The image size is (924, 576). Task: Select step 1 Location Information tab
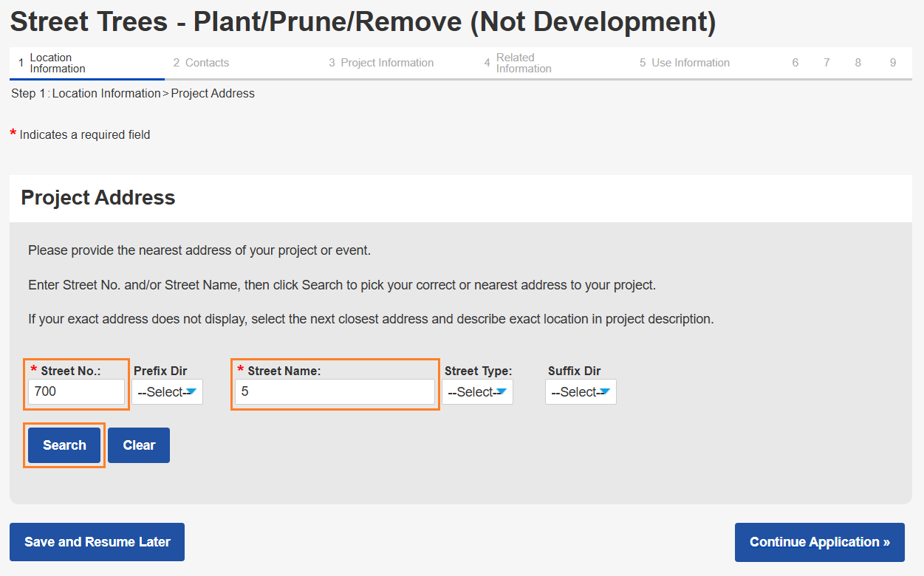pyautogui.click(x=57, y=64)
